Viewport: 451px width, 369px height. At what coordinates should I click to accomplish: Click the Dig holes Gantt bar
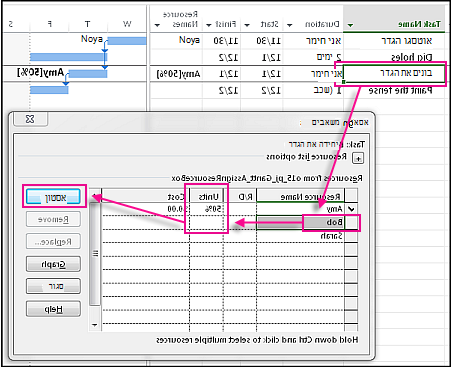(x=68, y=57)
